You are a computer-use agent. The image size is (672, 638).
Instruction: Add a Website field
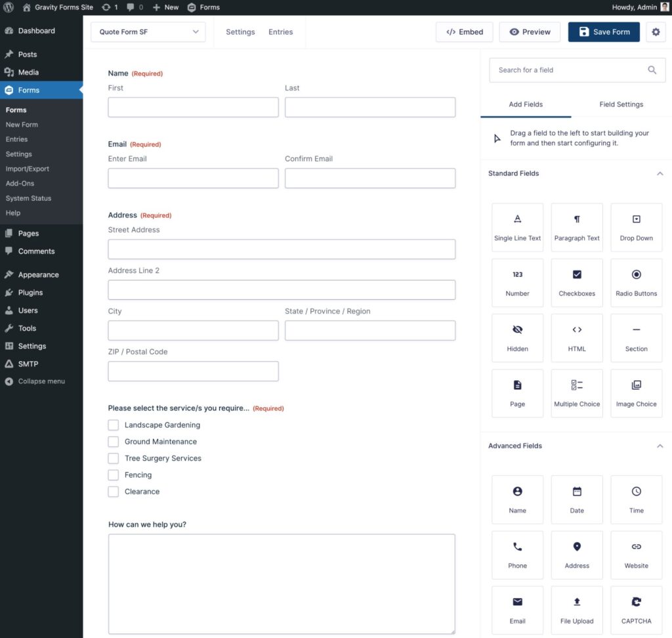(636, 555)
